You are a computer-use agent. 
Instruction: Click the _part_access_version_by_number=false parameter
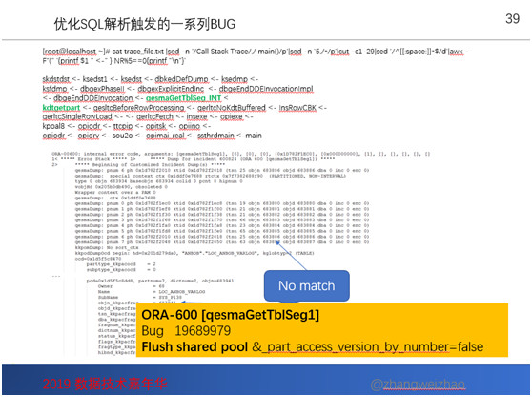pos(372,346)
